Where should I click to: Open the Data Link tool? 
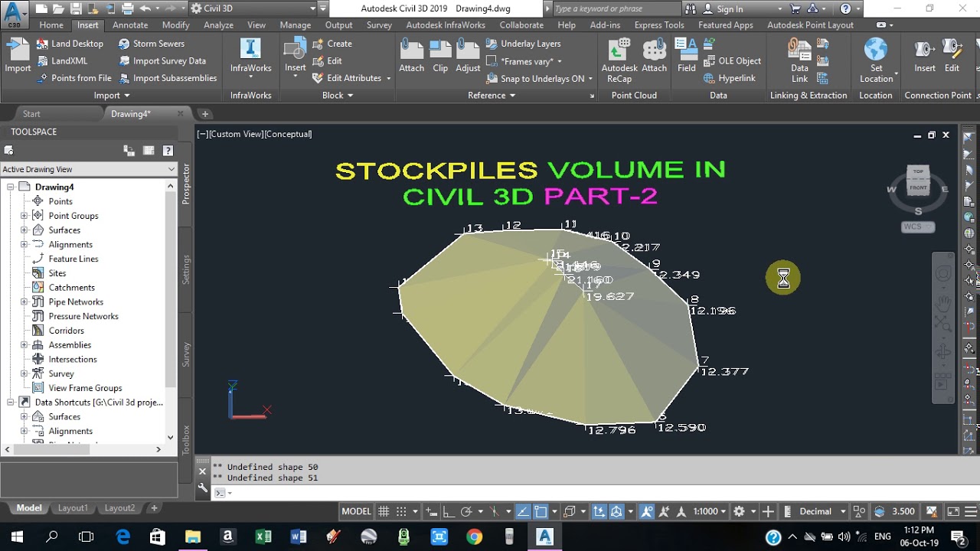(799, 60)
